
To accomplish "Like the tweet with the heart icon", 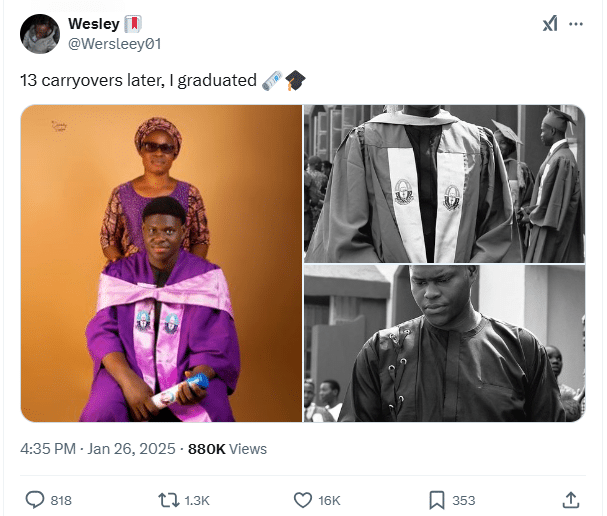I will (303, 499).
